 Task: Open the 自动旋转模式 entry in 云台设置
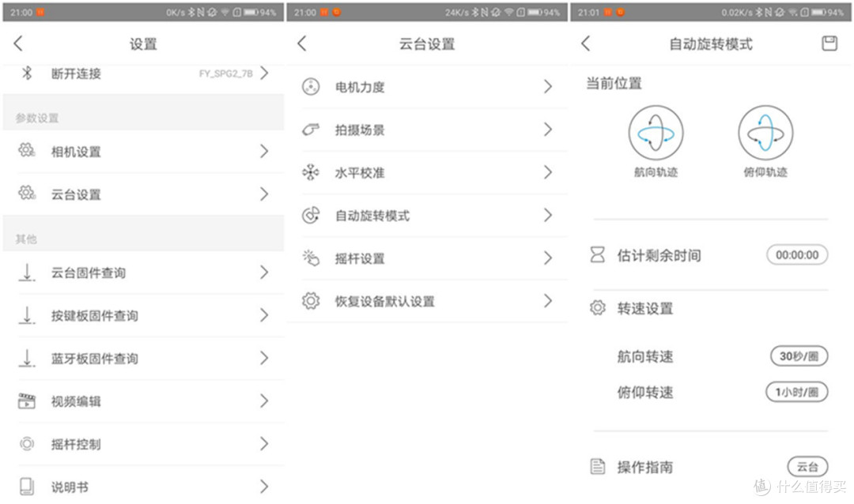[x=428, y=216]
